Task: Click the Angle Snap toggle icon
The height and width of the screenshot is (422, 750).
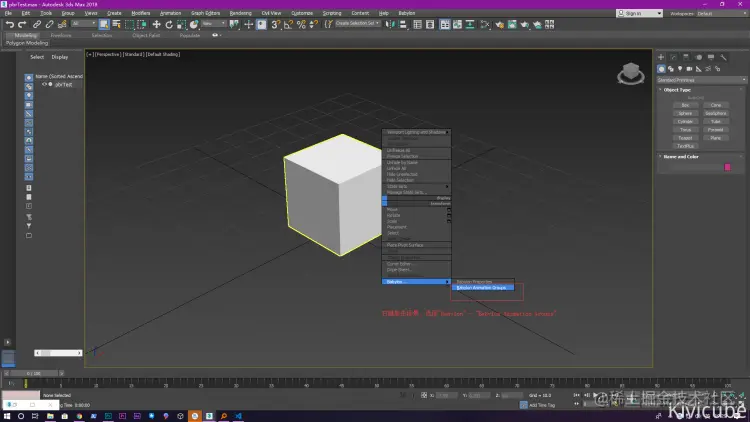Action: click(x=288, y=24)
